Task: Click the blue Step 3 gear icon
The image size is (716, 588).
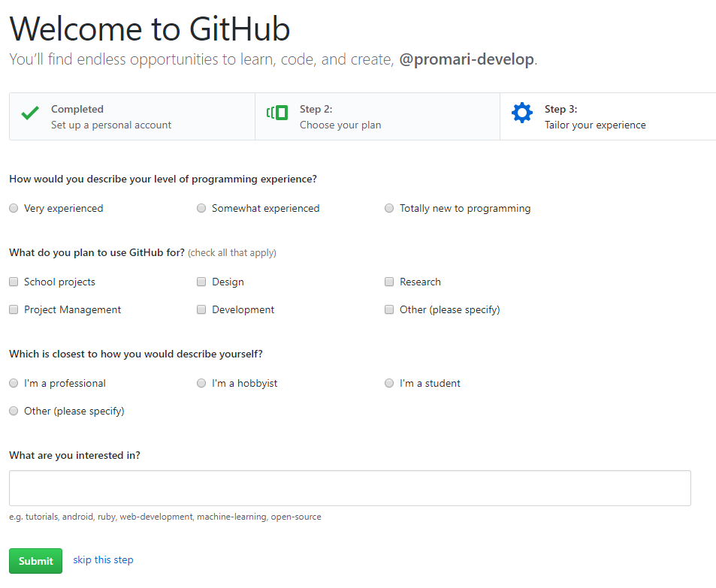Action: coord(522,113)
